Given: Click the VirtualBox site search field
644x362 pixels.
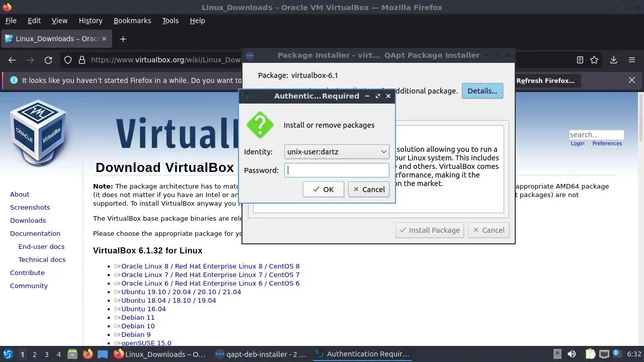Looking at the screenshot, I should [596, 135].
